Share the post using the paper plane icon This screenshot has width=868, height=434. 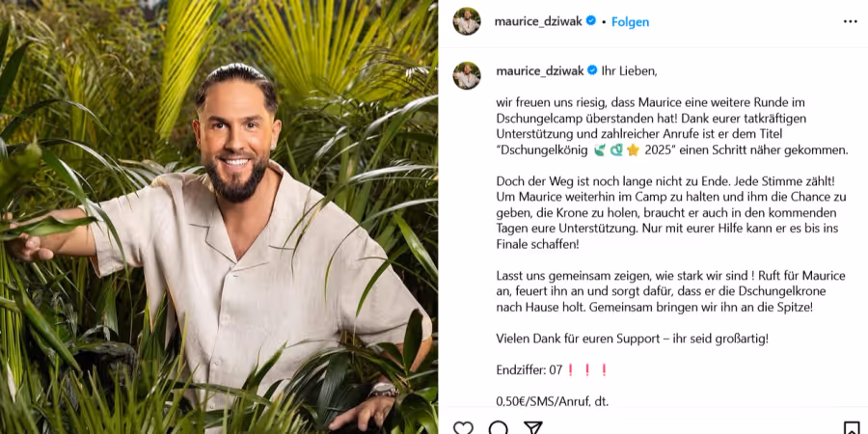pyautogui.click(x=532, y=428)
